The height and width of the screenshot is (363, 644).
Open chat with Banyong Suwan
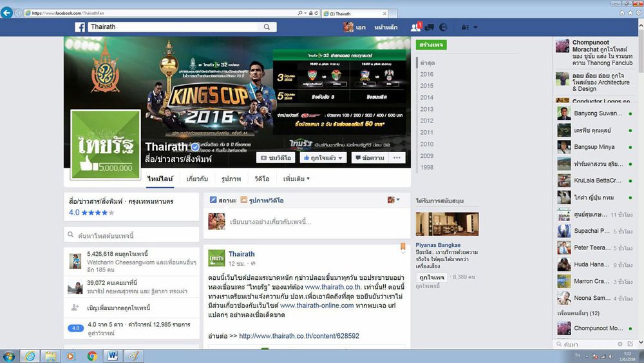[594, 113]
